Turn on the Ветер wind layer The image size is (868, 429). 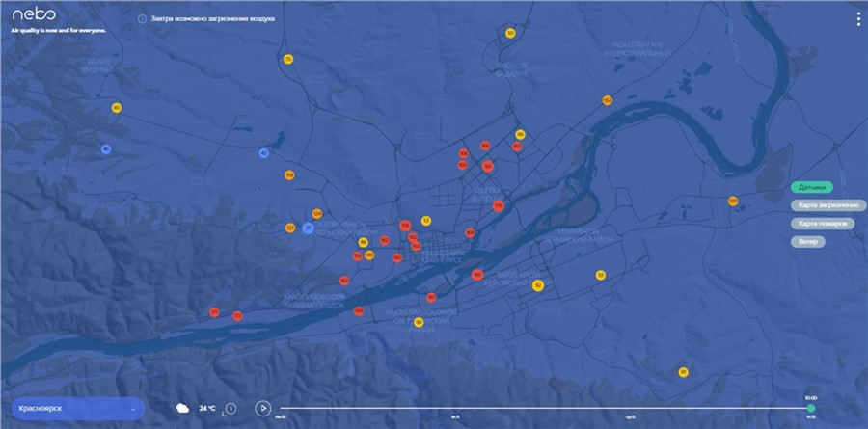coord(808,241)
